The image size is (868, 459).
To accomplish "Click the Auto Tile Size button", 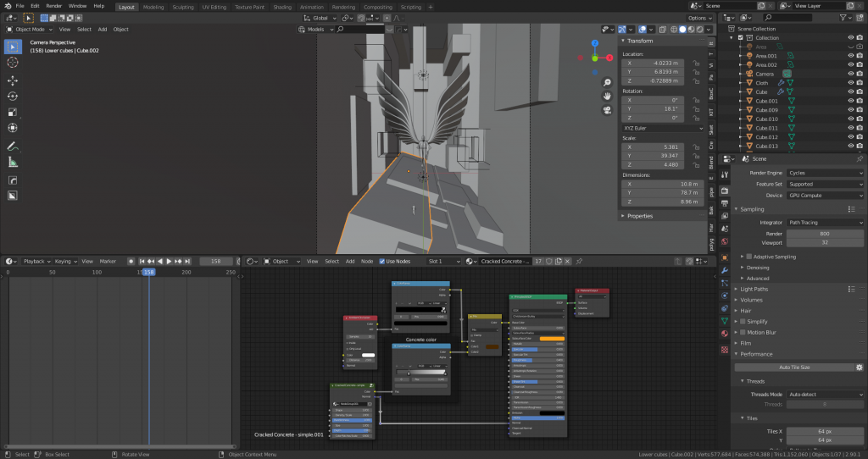I will 793,368.
